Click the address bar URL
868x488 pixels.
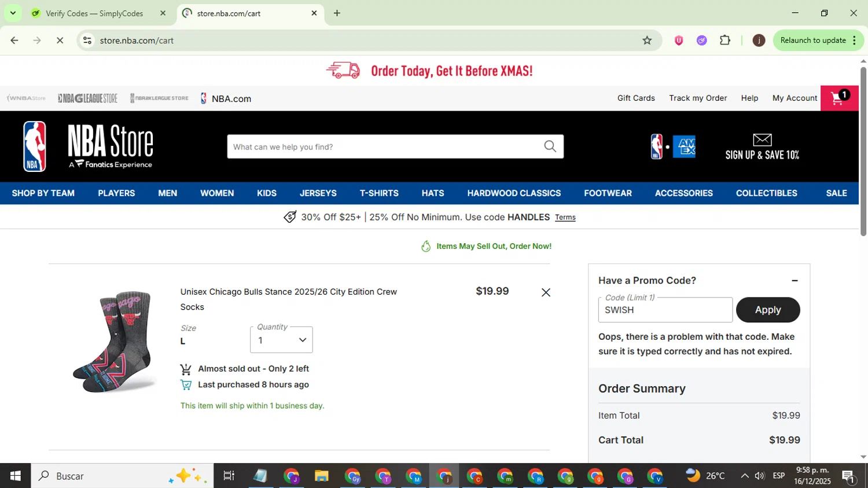click(137, 41)
